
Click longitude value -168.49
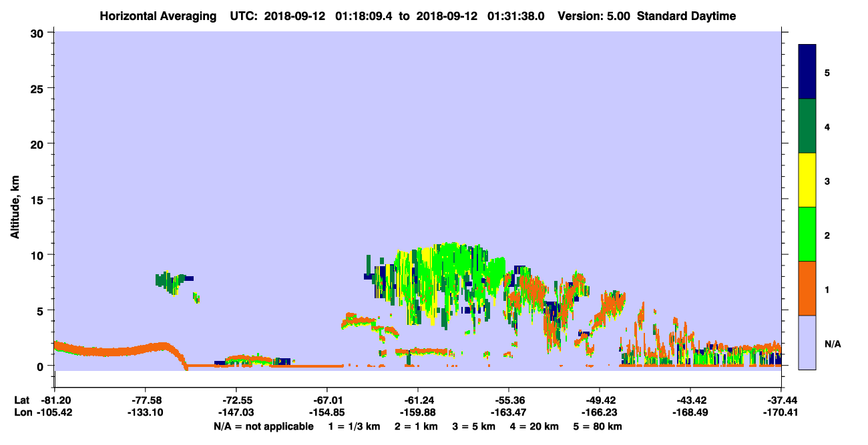click(690, 413)
